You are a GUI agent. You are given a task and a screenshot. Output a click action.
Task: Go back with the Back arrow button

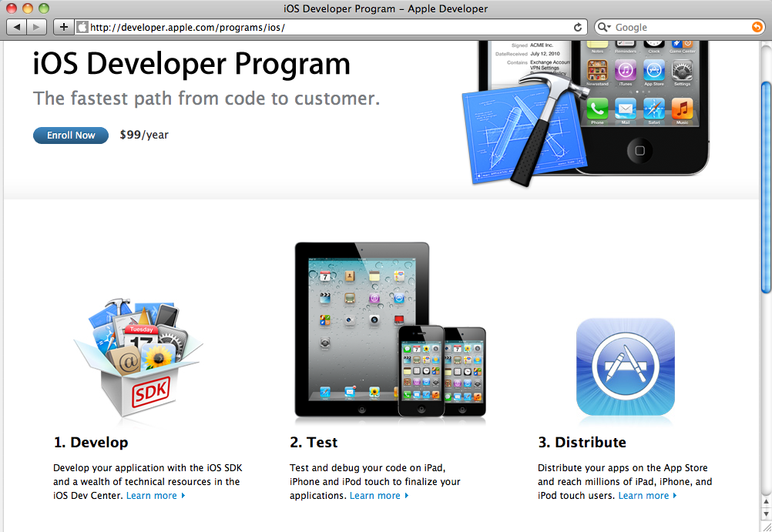tap(17, 27)
